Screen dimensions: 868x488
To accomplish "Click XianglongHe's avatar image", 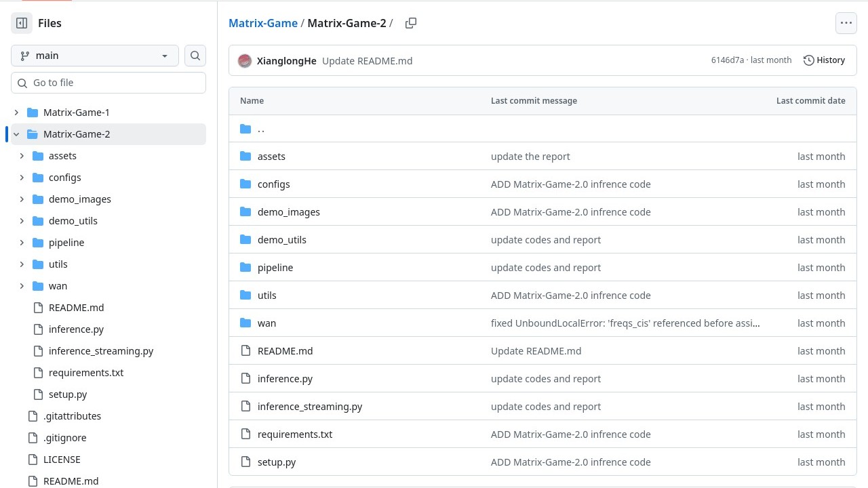I will [x=245, y=61].
